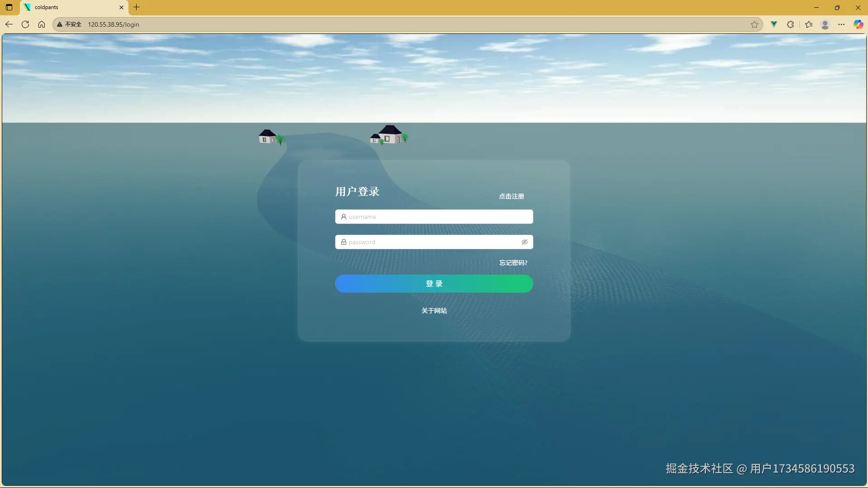Go to browser home page
Image resolution: width=868 pixels, height=488 pixels.
[x=42, y=24]
